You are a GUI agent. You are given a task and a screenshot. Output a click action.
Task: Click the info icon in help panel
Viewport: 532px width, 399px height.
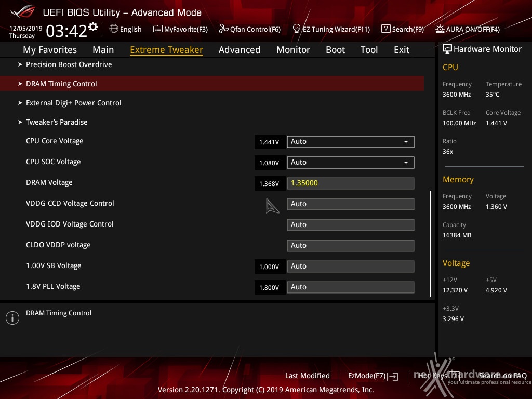click(12, 318)
